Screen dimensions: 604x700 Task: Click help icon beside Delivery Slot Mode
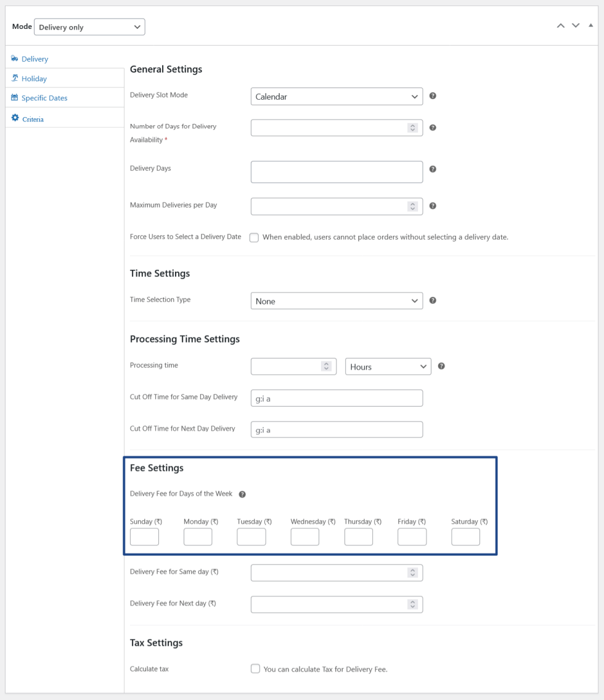pos(433,96)
